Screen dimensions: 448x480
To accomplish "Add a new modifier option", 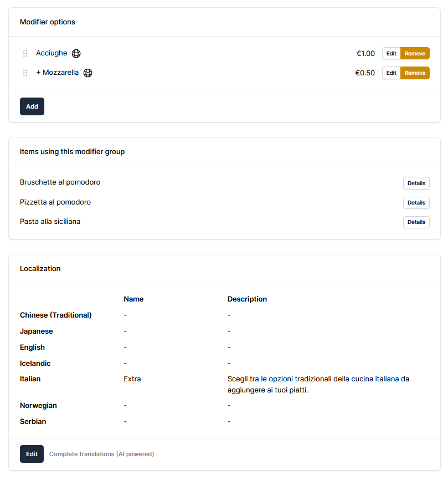I will click(x=32, y=106).
